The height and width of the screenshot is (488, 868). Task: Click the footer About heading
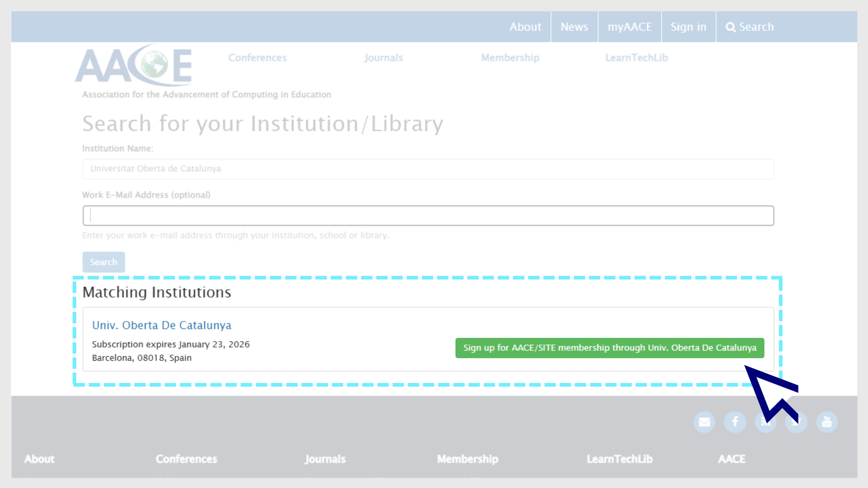tap(40, 459)
